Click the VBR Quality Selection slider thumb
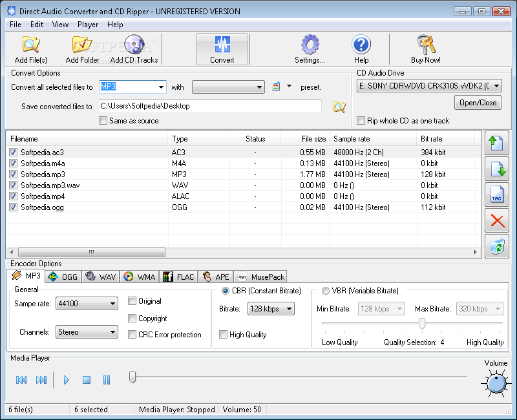The image size is (517, 420). click(422, 324)
